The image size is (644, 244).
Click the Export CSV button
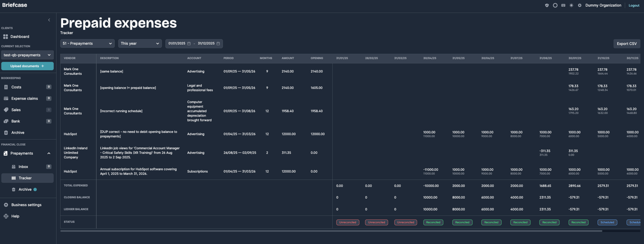[626, 44]
